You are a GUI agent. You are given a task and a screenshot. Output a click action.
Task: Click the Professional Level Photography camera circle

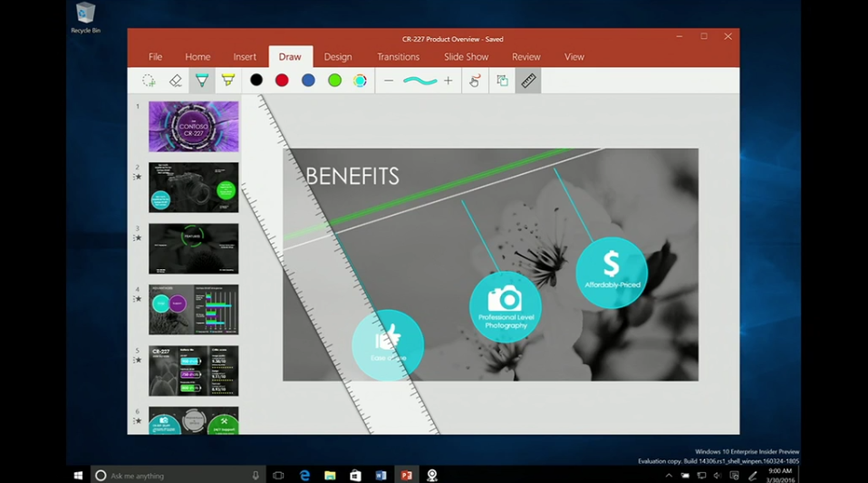tap(506, 306)
